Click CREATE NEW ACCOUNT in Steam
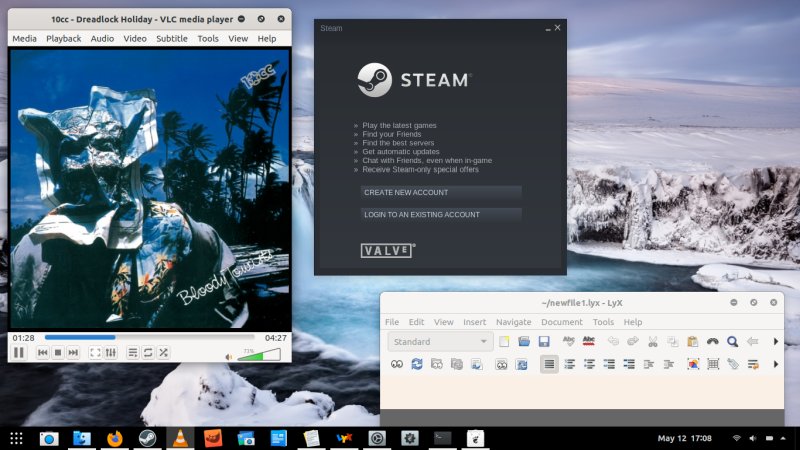Viewport: 800px width, 450px height. click(441, 192)
